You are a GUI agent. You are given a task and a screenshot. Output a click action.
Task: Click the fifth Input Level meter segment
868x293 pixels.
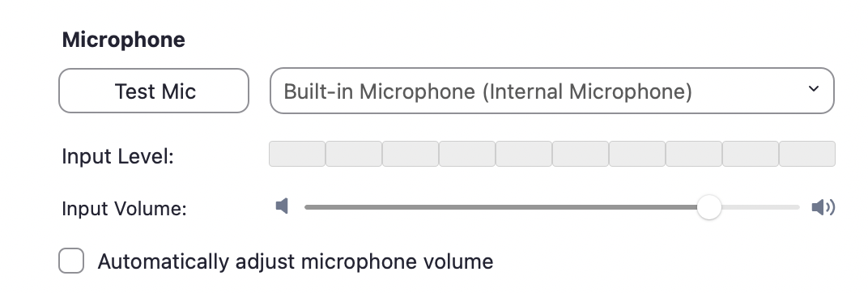[x=524, y=154]
